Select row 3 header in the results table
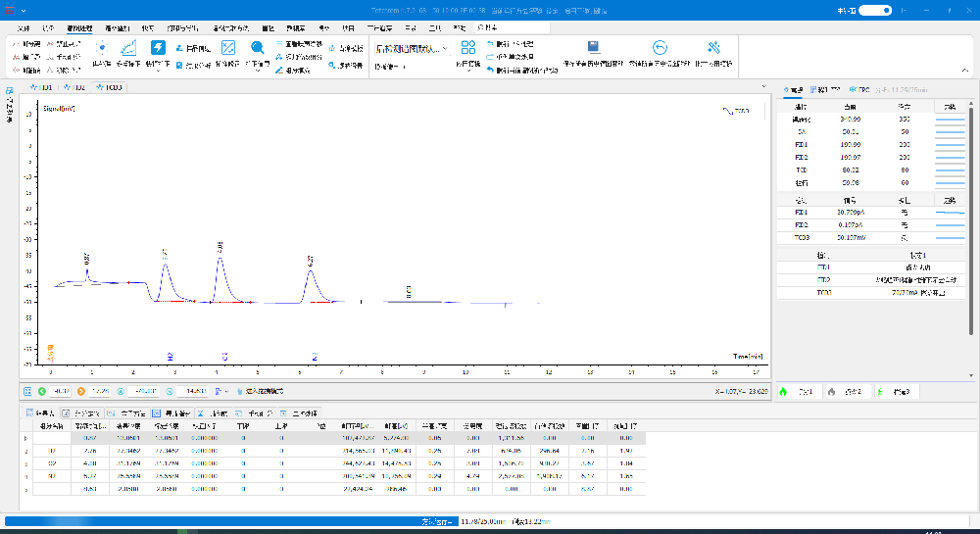 pyautogui.click(x=25, y=463)
